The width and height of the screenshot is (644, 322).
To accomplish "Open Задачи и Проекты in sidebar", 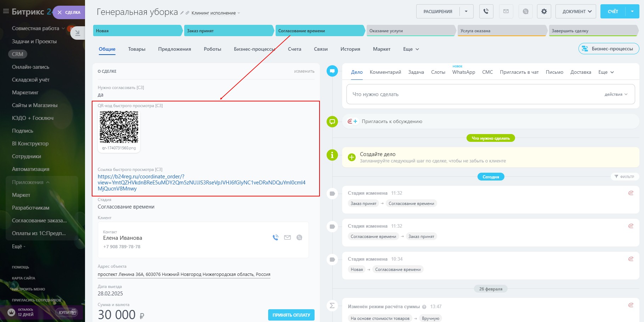I will pos(34,41).
